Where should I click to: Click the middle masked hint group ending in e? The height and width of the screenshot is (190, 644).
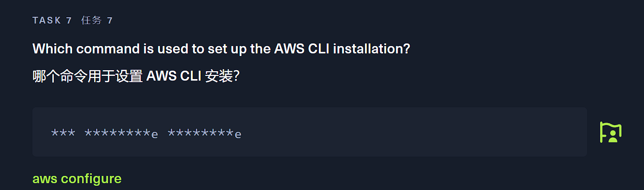(x=121, y=133)
